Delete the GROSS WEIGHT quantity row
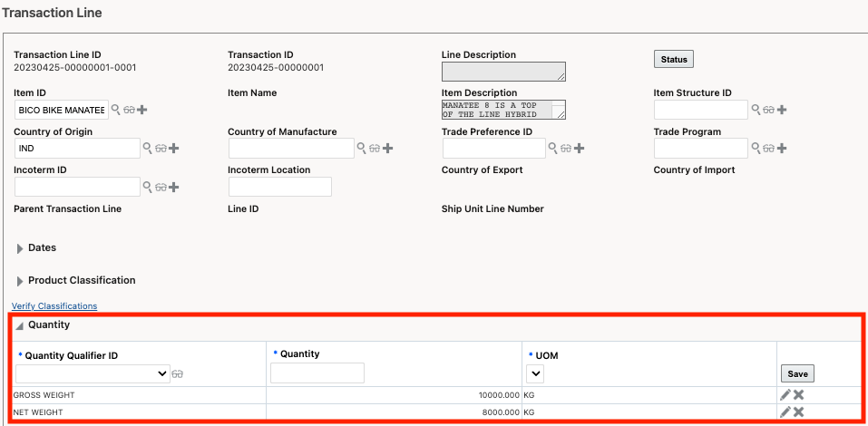This screenshot has height=426, width=868. pos(799,394)
